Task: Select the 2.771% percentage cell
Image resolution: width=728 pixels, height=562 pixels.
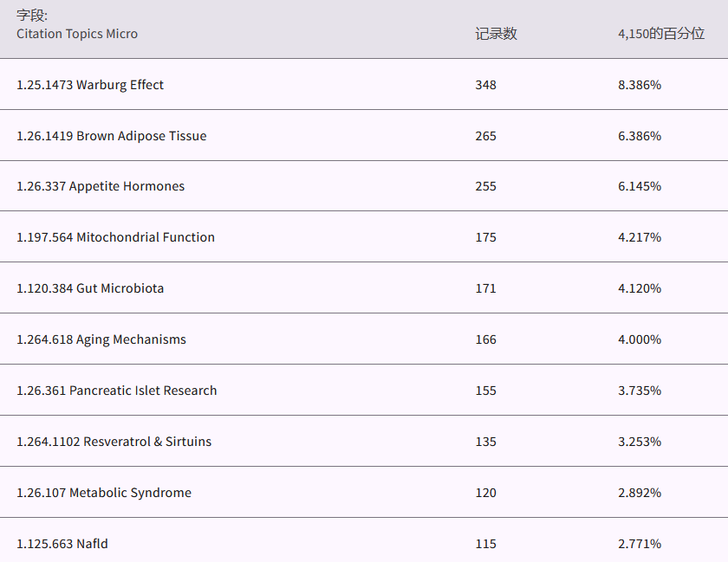Action: [x=640, y=544]
